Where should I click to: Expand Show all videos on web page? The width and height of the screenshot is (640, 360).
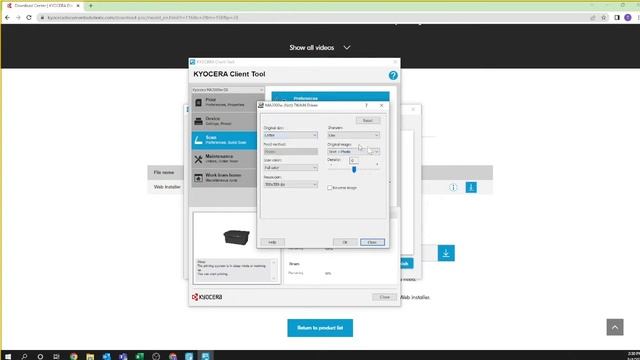(x=320, y=47)
